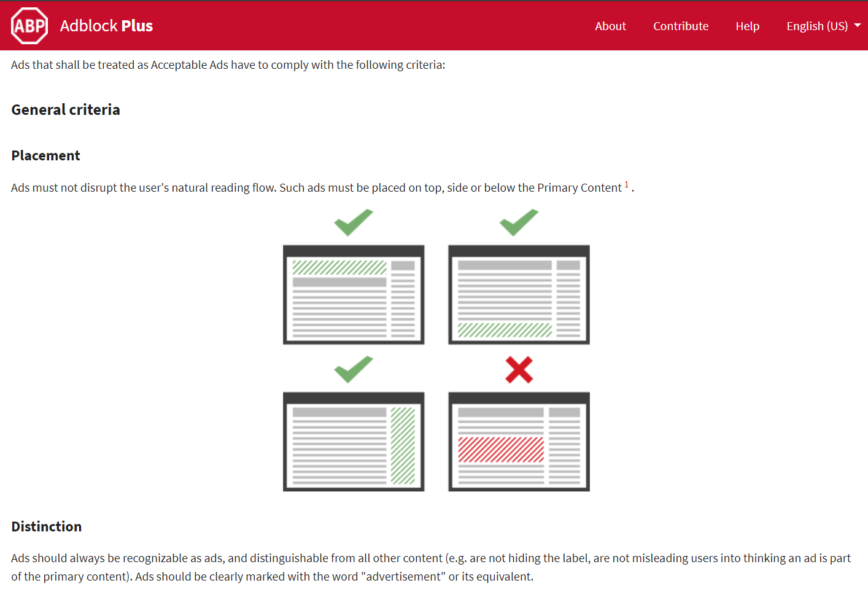Click the green checkmark above top-ad diagram

coord(354,222)
